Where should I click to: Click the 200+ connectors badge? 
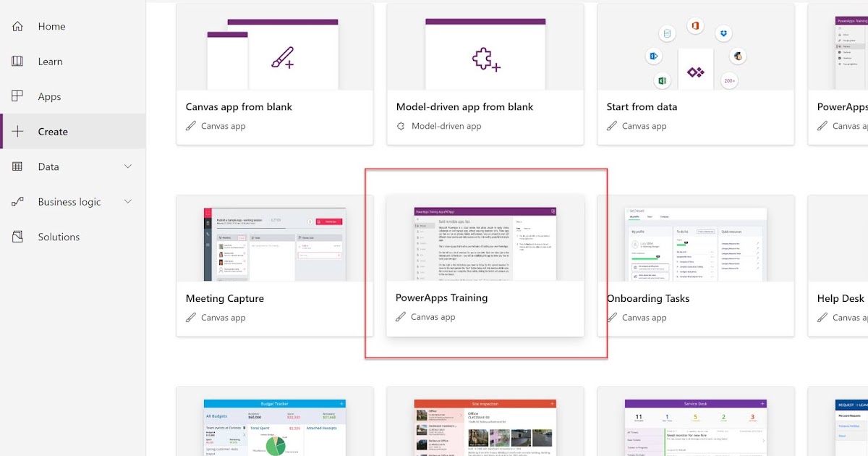[x=729, y=80]
